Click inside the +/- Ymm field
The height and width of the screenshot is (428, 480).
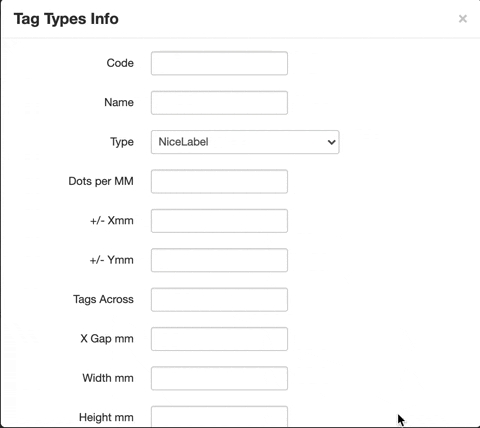pos(219,260)
